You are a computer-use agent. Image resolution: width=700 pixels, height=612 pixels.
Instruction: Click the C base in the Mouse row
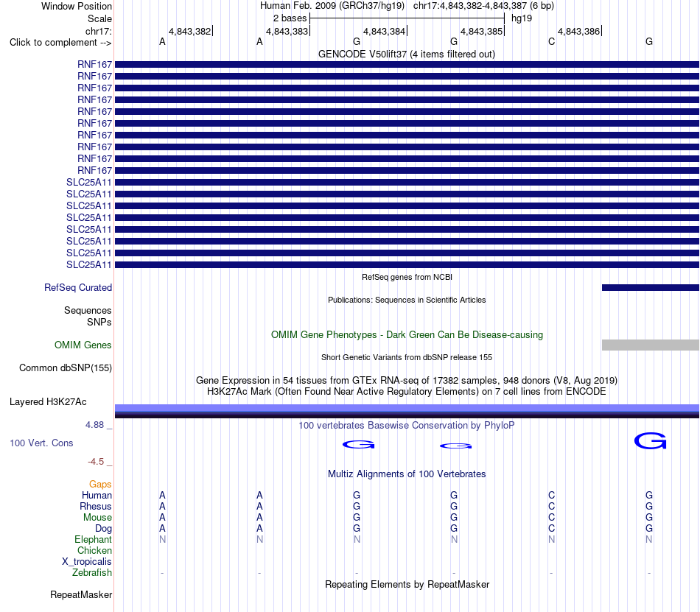pyautogui.click(x=551, y=518)
